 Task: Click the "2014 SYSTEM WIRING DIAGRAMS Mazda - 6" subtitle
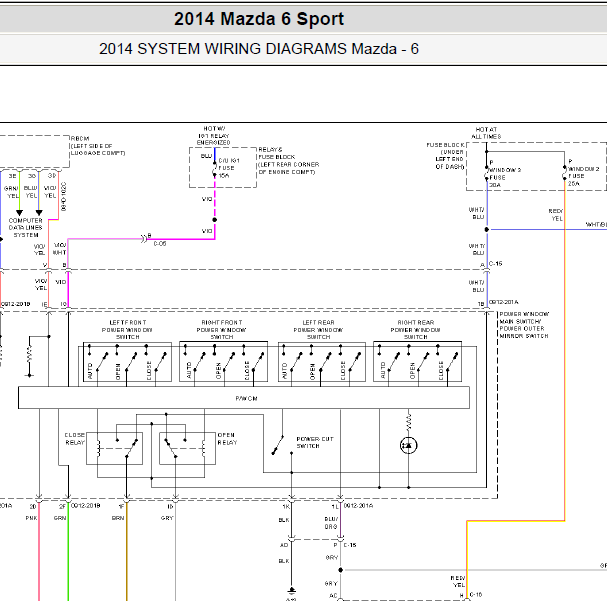tap(259, 49)
